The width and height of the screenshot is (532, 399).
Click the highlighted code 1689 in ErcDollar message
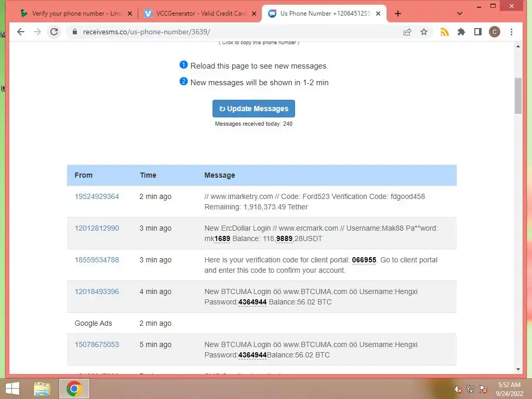point(222,238)
